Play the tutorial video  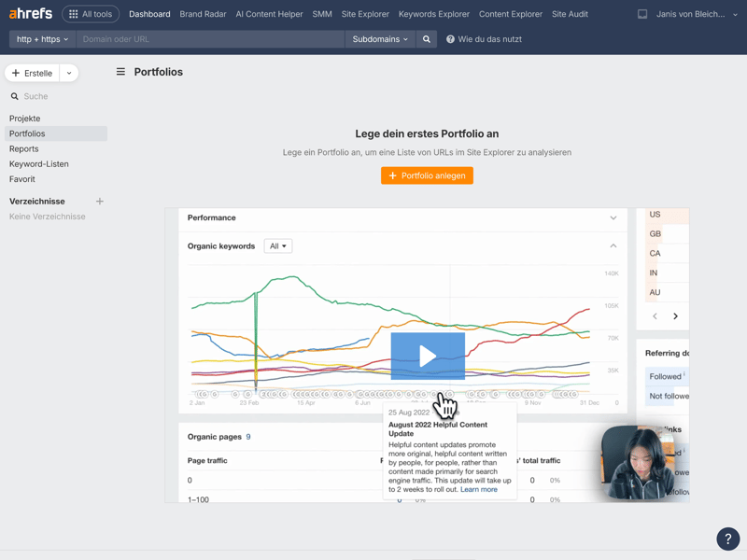click(x=428, y=356)
